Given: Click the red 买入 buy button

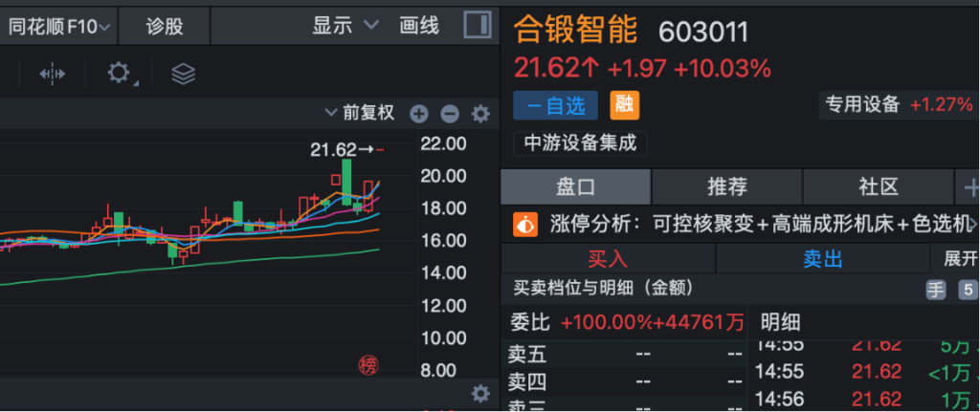Looking at the screenshot, I should click(608, 258).
